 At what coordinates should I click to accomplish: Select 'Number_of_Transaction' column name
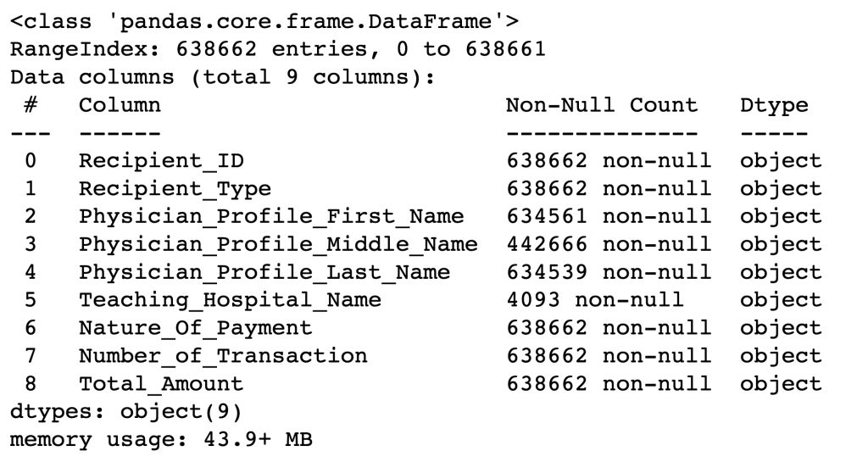pos(223,356)
